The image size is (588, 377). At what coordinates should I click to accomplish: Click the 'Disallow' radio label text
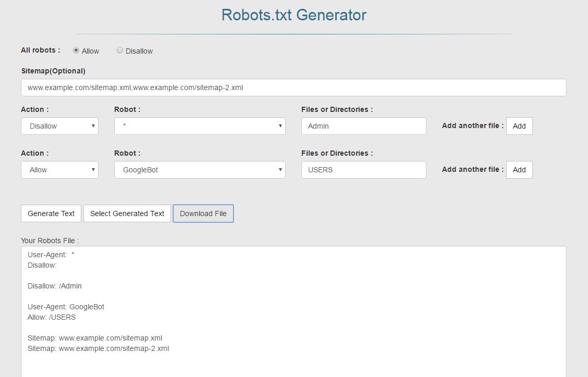point(139,51)
